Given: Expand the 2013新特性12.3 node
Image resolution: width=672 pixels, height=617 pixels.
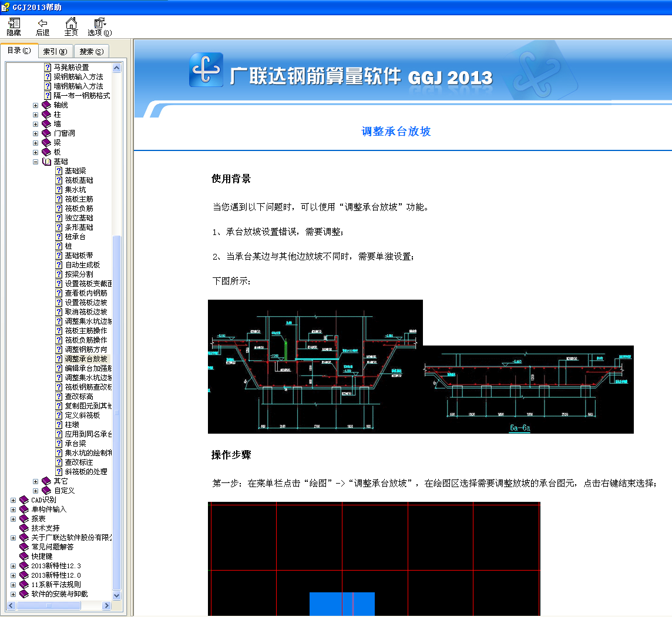Looking at the screenshot, I should (x=14, y=566).
